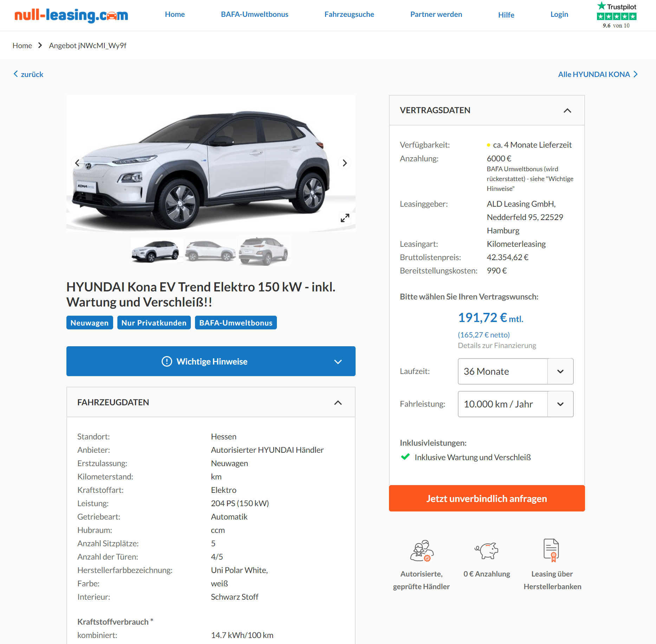Click Jetzt unverbindlich anfragen button
The width and height of the screenshot is (656, 644).
[487, 498]
